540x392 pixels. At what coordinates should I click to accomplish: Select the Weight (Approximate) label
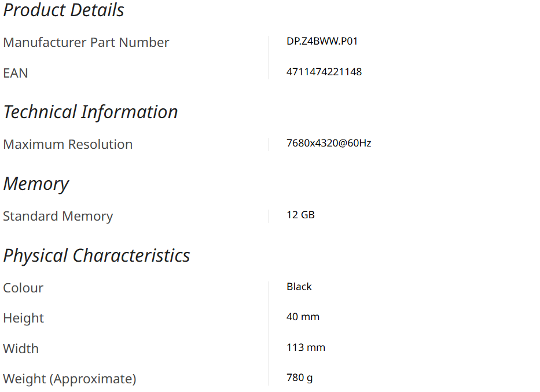tap(69, 379)
